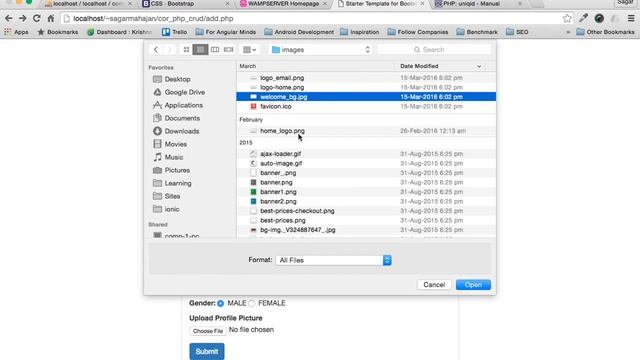Click the Choose File button
The image size is (640, 360).
point(208,331)
